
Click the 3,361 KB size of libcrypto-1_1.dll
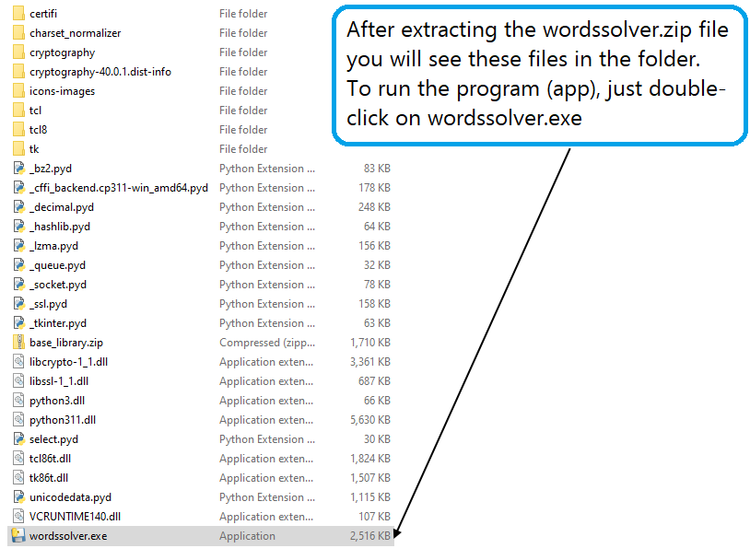369,362
